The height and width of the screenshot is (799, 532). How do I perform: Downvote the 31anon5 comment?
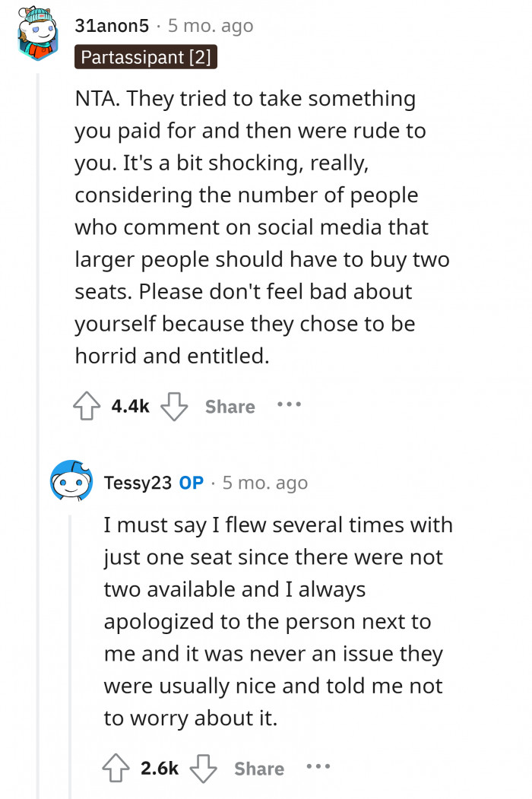tap(175, 407)
